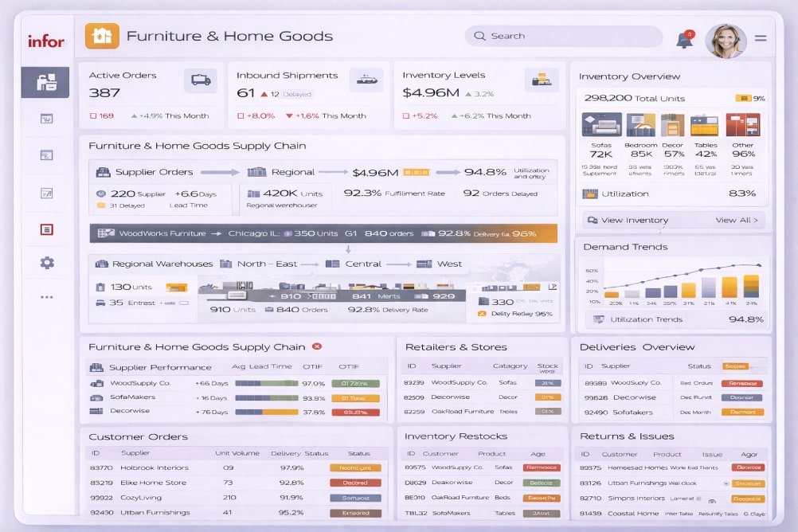Toggle the red checkbox beside 169
The image size is (798, 532).
92,116
